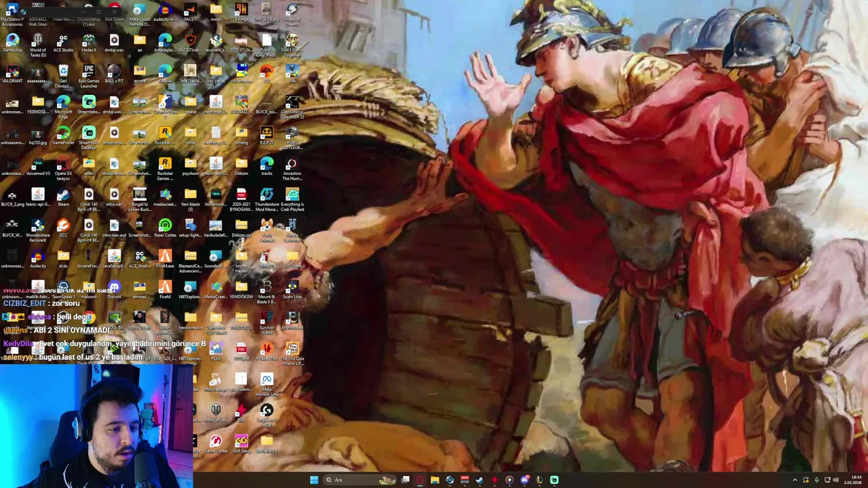The height and width of the screenshot is (488, 868).
Task: Open the volume control in tray
Action: click(x=835, y=480)
